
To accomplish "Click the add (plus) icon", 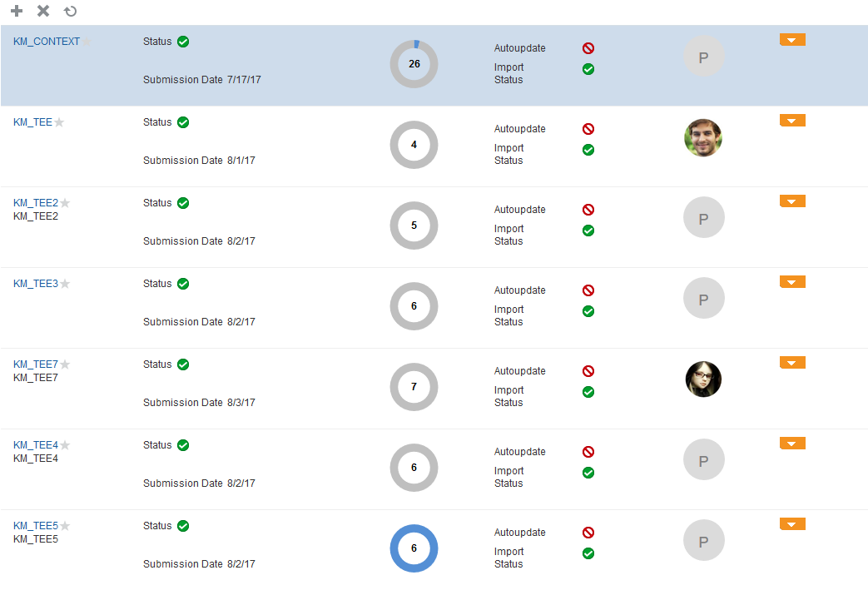I will tap(17, 11).
